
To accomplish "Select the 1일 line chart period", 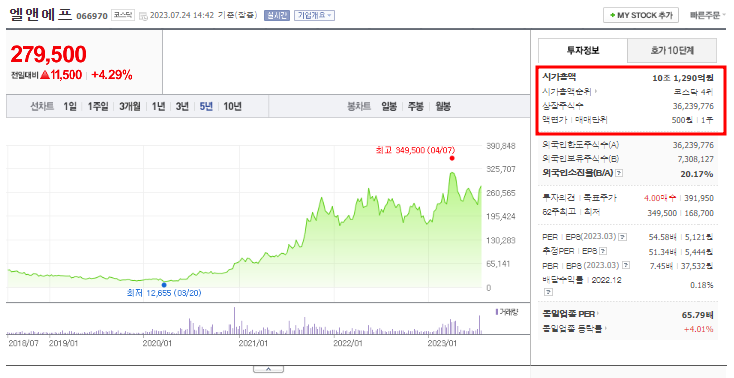I will (70, 106).
